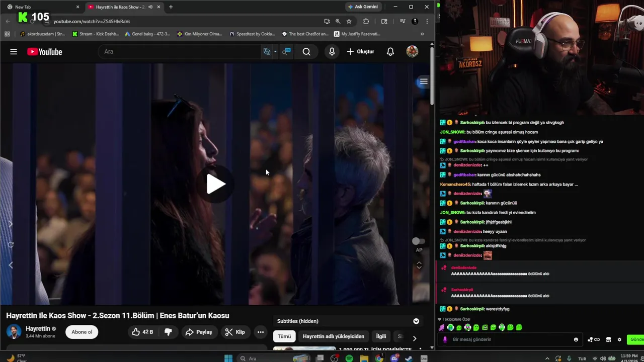Go to the YouTube home logo
The height and width of the screenshot is (362, 644).
coord(45,52)
